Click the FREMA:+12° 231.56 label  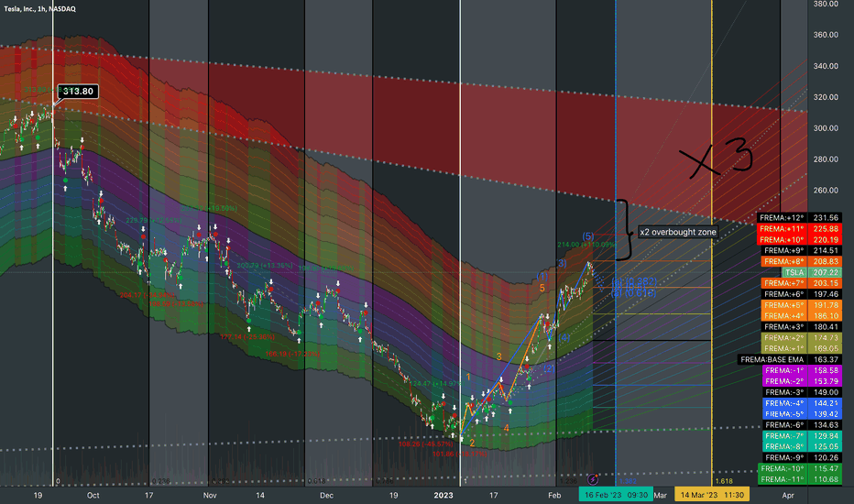[x=799, y=218]
